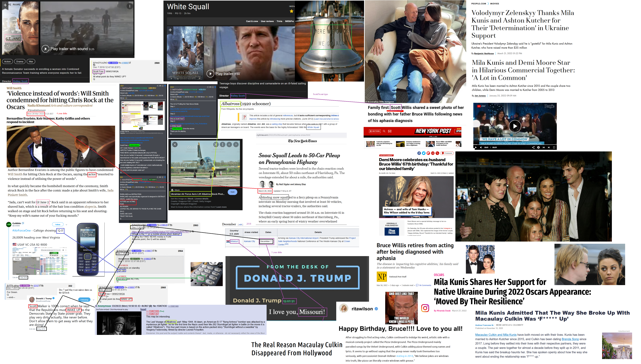Screen dimensions: 641x364
Task: Copy link icon for Demi Moore article
Action: click(437, 153)
